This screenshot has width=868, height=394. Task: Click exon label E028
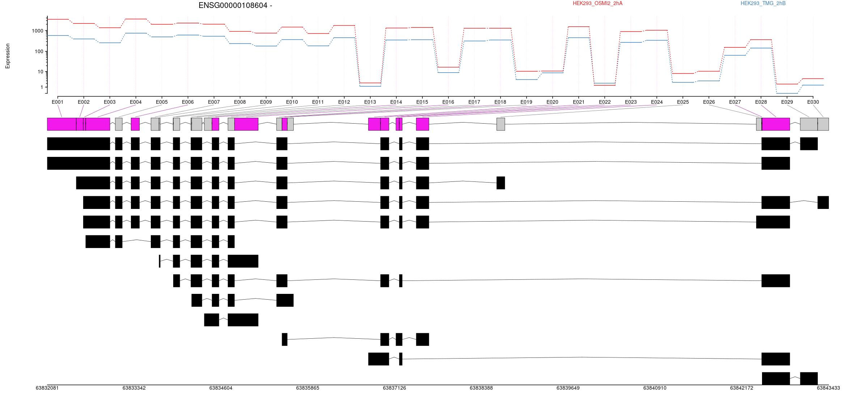[761, 102]
